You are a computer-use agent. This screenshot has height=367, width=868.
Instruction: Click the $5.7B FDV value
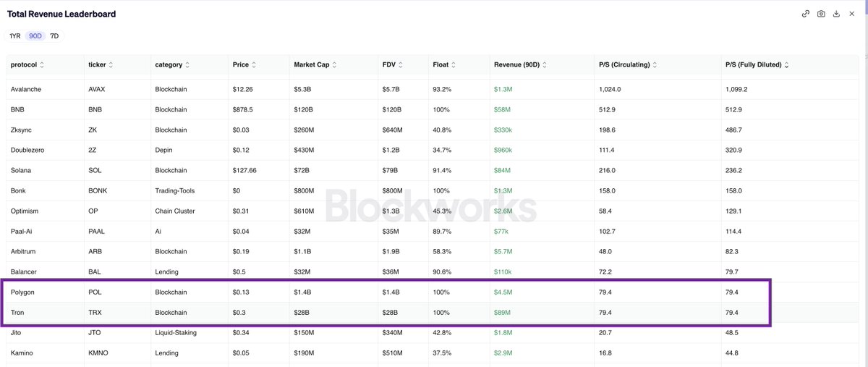391,89
